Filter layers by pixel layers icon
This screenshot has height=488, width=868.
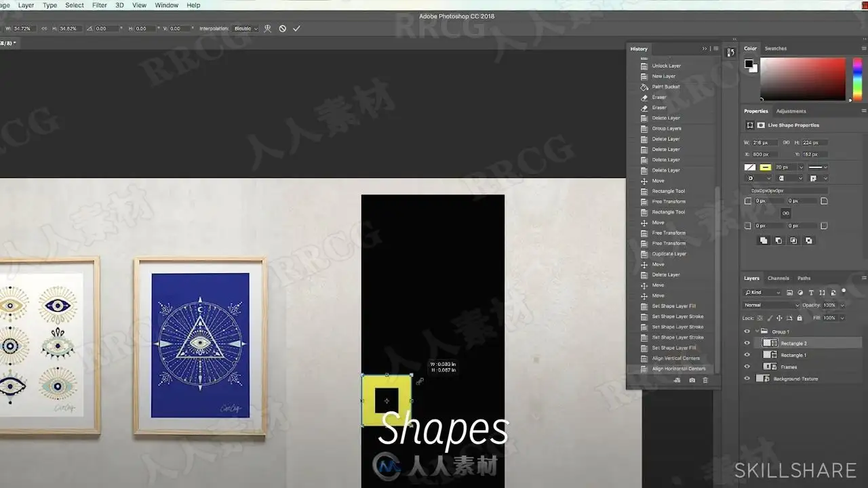tap(790, 293)
